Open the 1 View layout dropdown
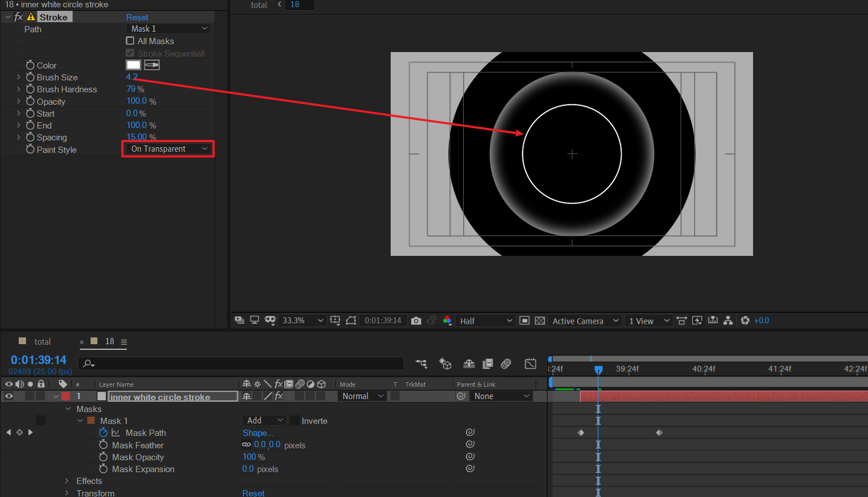Image resolution: width=868 pixels, height=497 pixels. [649, 321]
